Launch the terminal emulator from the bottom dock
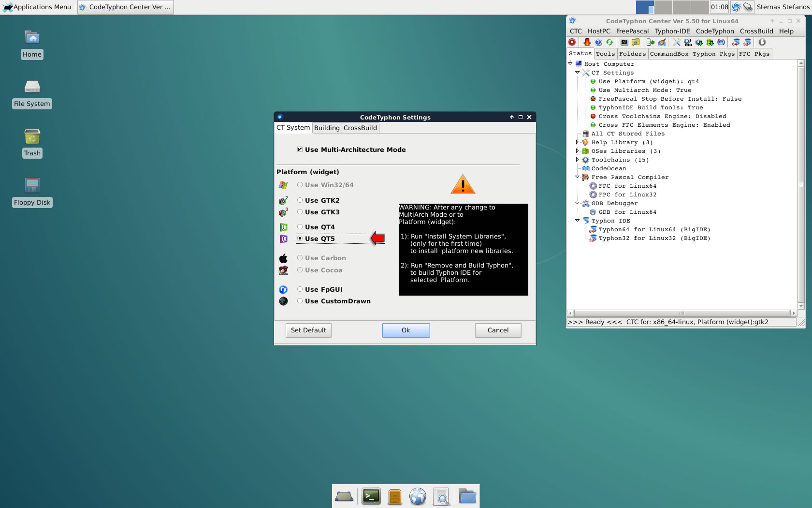 pyautogui.click(x=371, y=496)
